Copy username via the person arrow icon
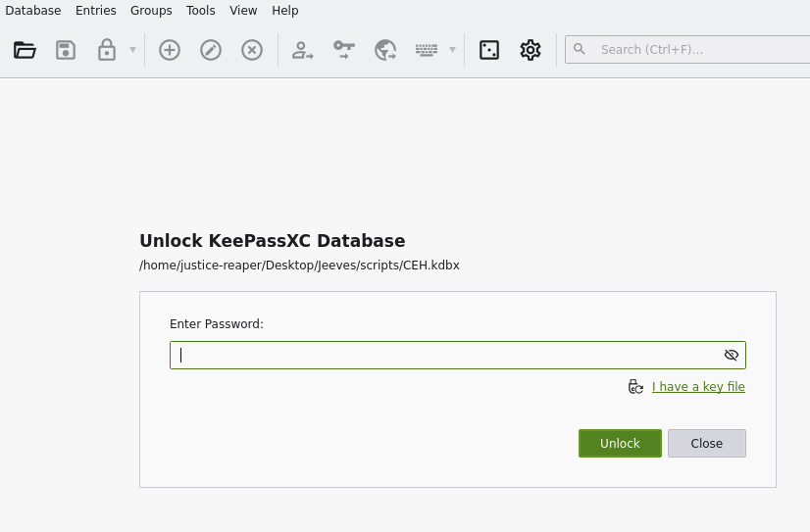This screenshot has height=532, width=810. pos(303,50)
